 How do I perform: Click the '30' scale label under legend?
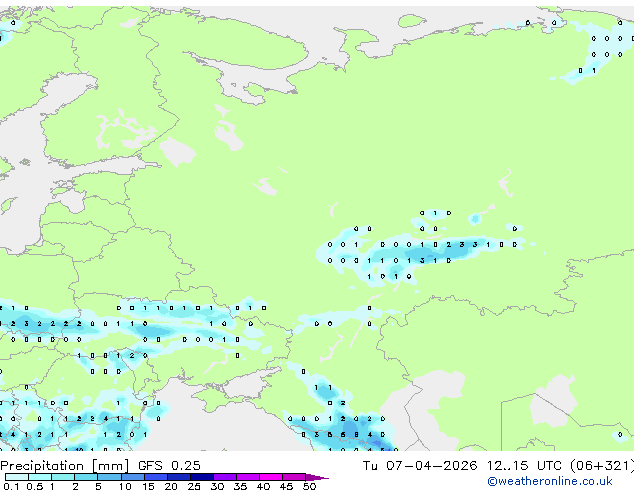click(x=218, y=486)
